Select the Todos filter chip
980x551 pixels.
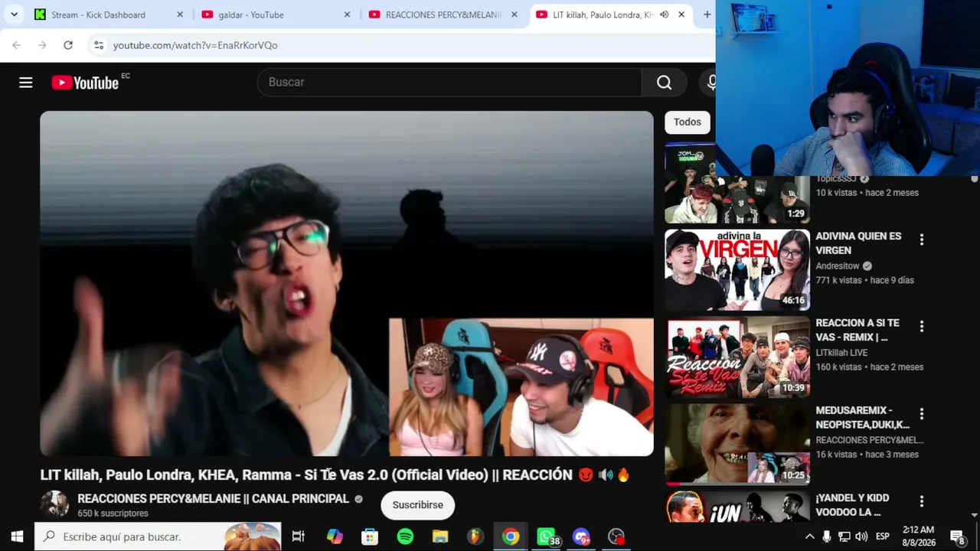(687, 122)
